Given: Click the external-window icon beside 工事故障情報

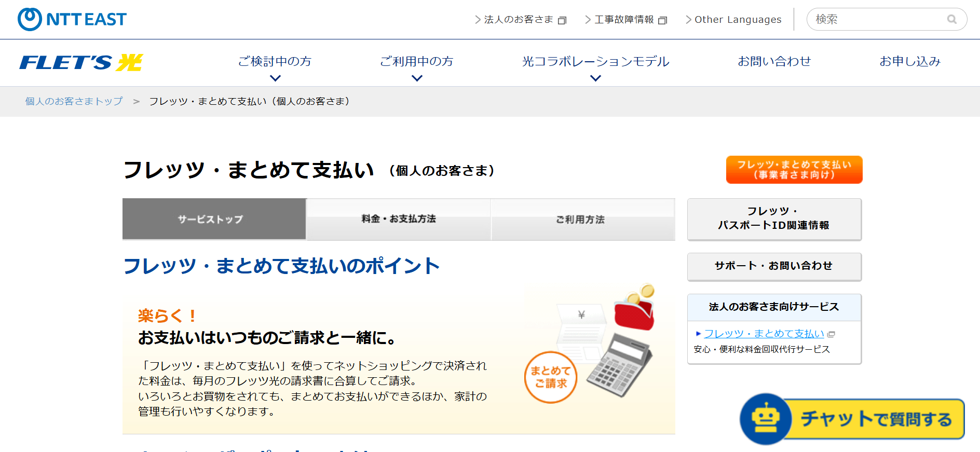Looking at the screenshot, I should pyautogui.click(x=663, y=20).
